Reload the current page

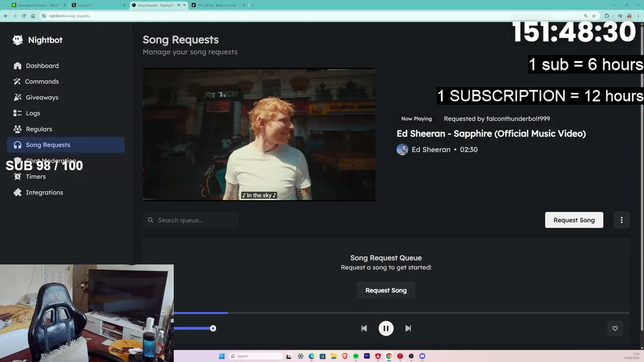coord(24,16)
